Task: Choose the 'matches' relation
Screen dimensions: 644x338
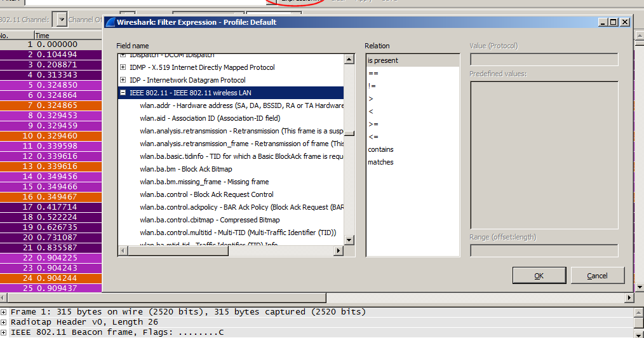Action: click(x=412, y=162)
